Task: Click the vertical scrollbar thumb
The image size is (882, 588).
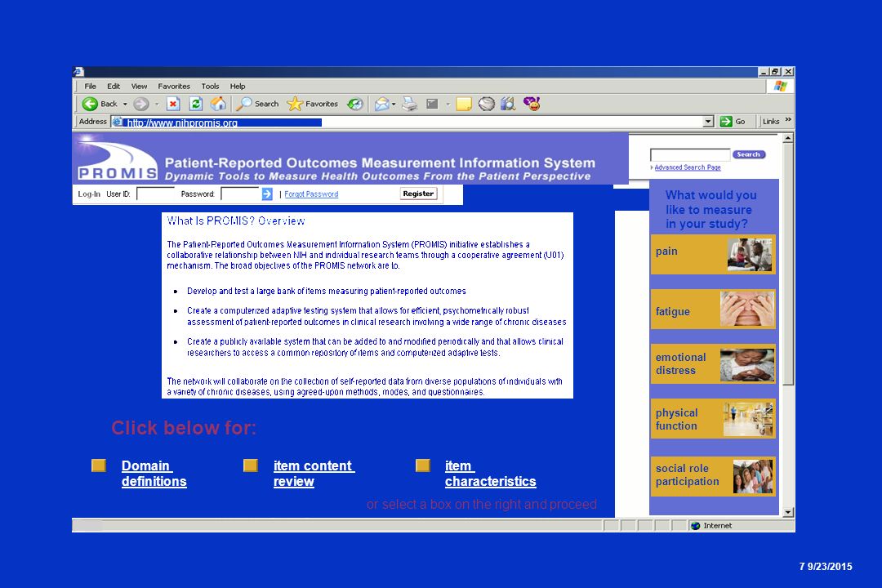Action: (x=788, y=264)
